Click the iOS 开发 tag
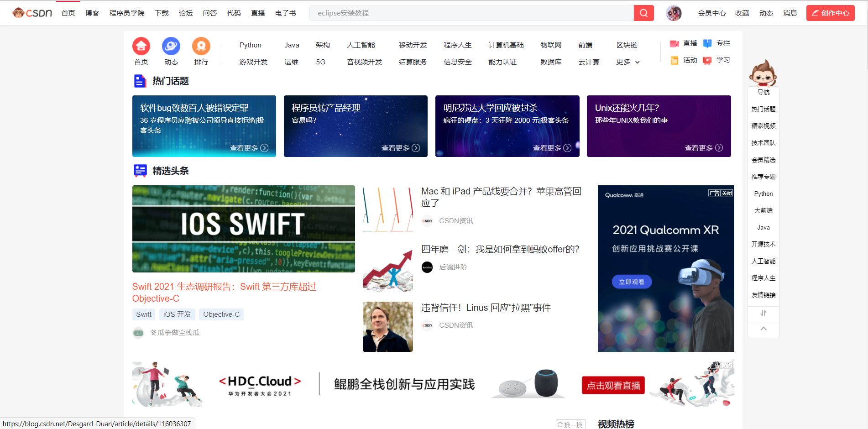 (x=177, y=314)
